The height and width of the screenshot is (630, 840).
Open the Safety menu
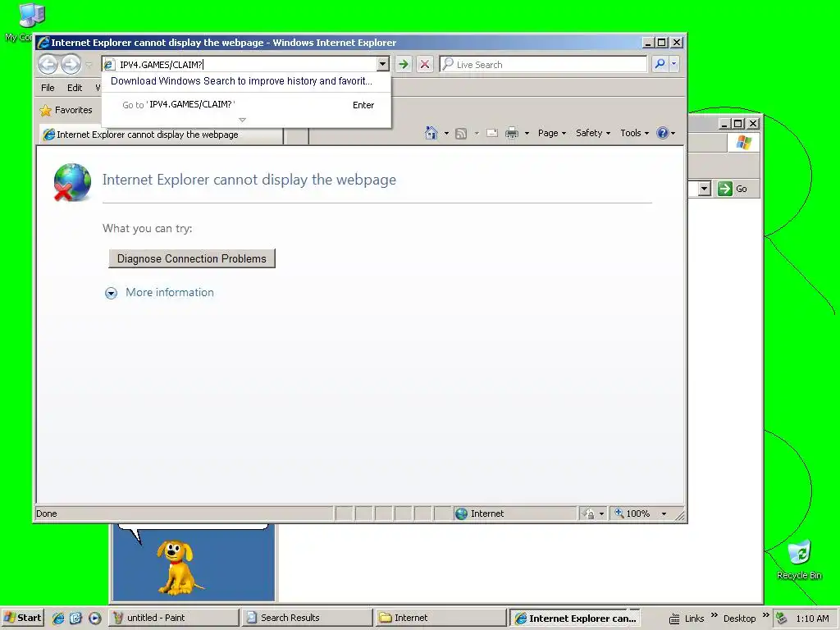(593, 133)
